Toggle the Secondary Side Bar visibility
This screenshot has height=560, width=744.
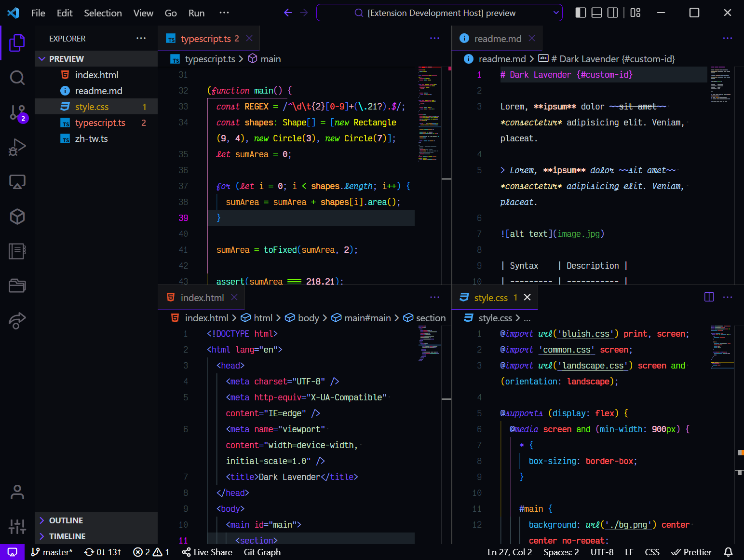[612, 13]
